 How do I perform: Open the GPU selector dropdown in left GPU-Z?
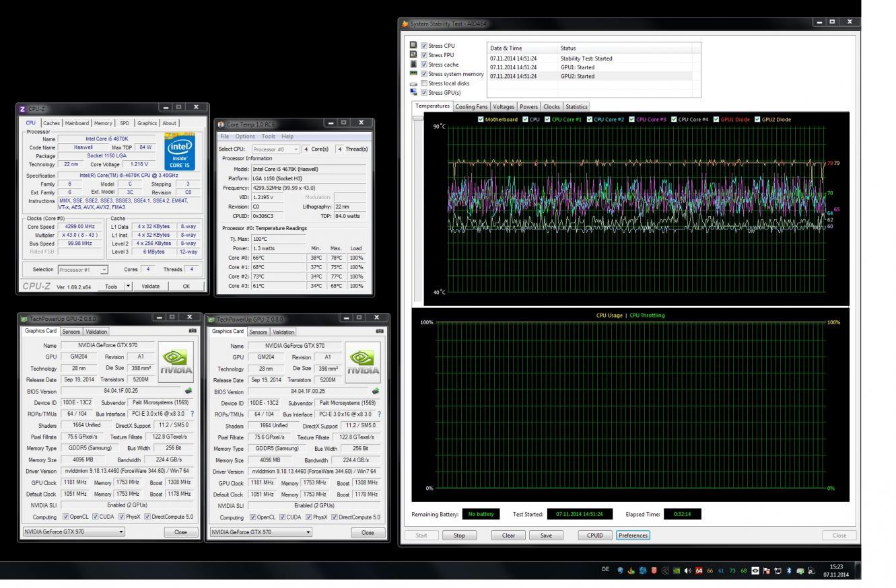121,531
